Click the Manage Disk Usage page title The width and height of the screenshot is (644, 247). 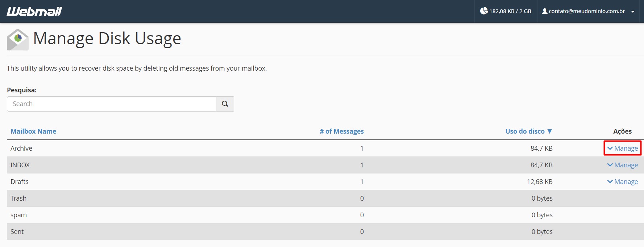[107, 38]
